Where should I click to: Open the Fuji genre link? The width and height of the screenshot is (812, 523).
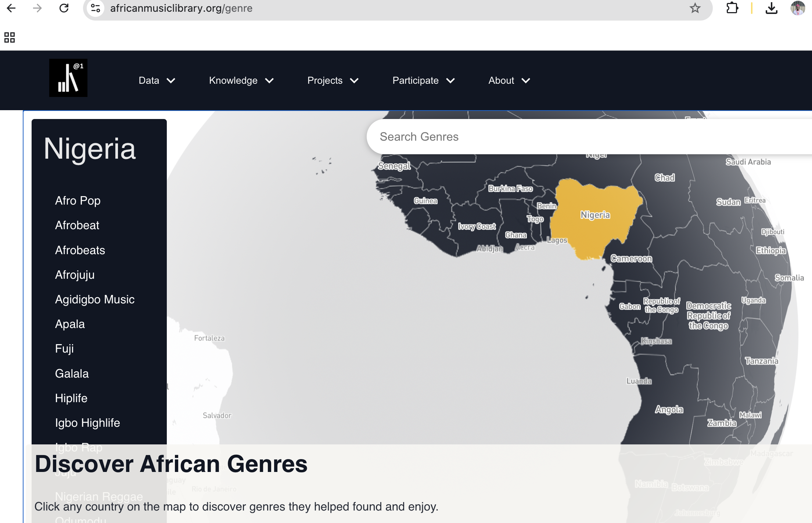coord(64,349)
